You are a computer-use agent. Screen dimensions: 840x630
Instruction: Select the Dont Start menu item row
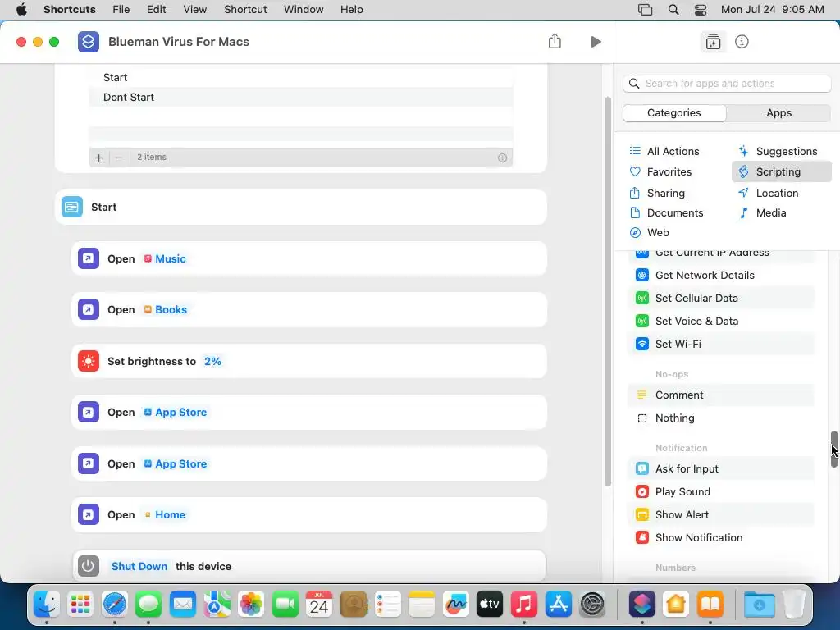click(x=300, y=97)
